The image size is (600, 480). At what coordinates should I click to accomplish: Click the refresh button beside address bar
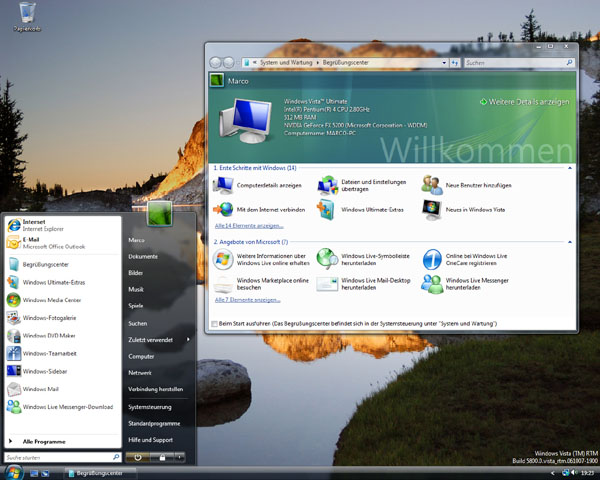pyautogui.click(x=455, y=63)
